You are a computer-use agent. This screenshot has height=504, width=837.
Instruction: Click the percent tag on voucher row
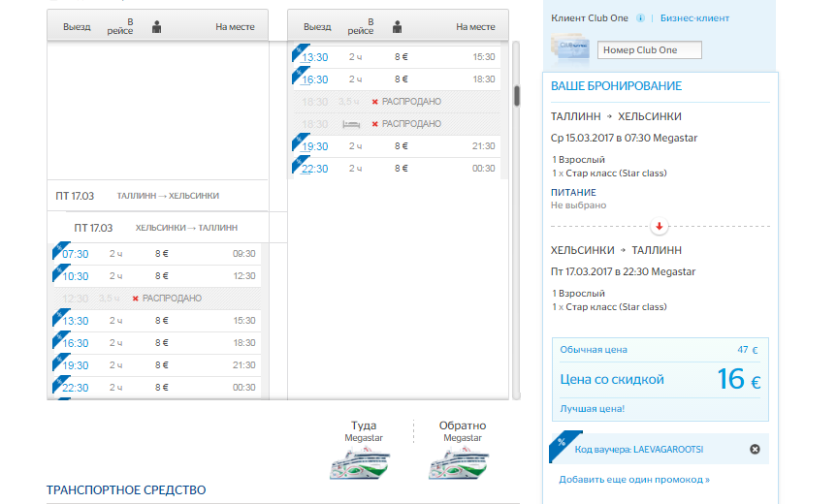click(558, 445)
